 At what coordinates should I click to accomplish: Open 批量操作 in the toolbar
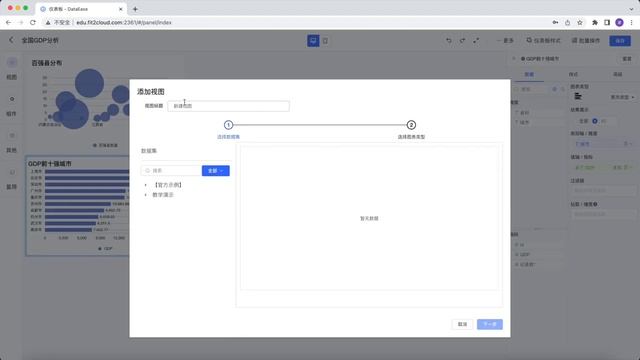[586, 40]
